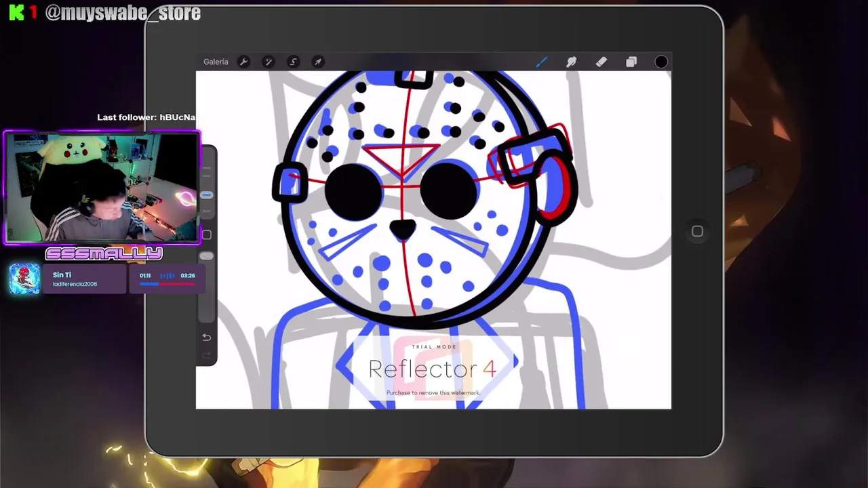Screen dimensions: 868x488
Task: Click the SSSMALLY name banner
Action: click(x=104, y=254)
